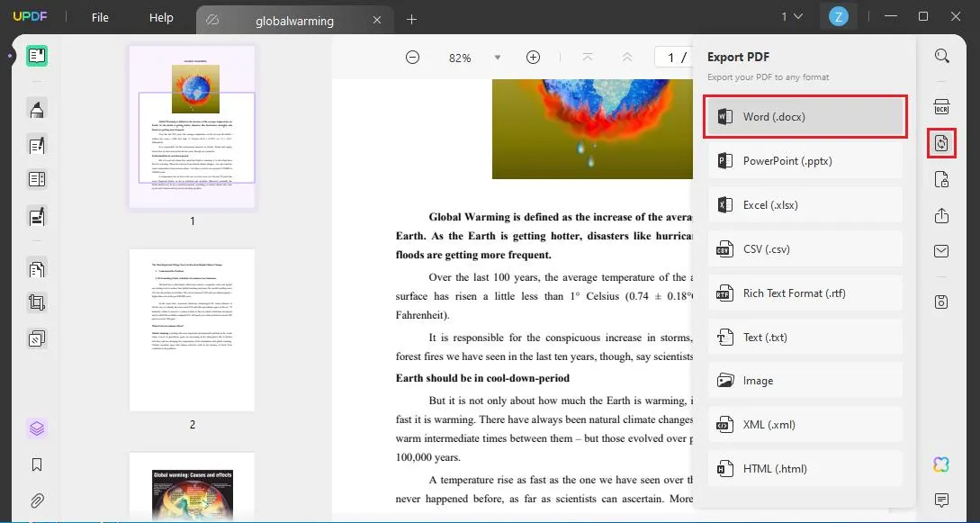Click the 82% zoom value
980x523 pixels.
[x=459, y=59]
